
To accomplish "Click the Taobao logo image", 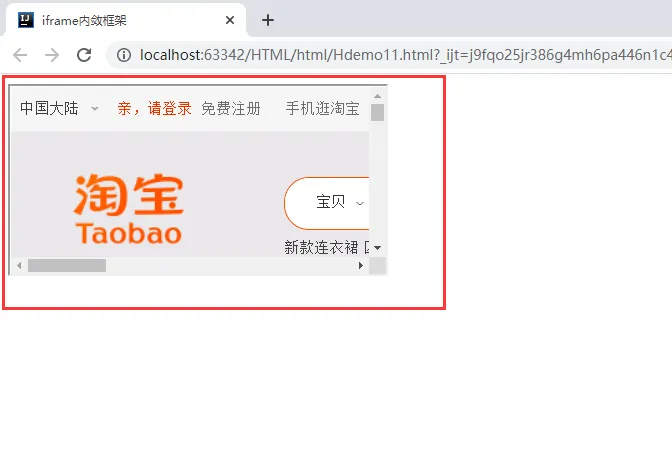I will point(129,209).
